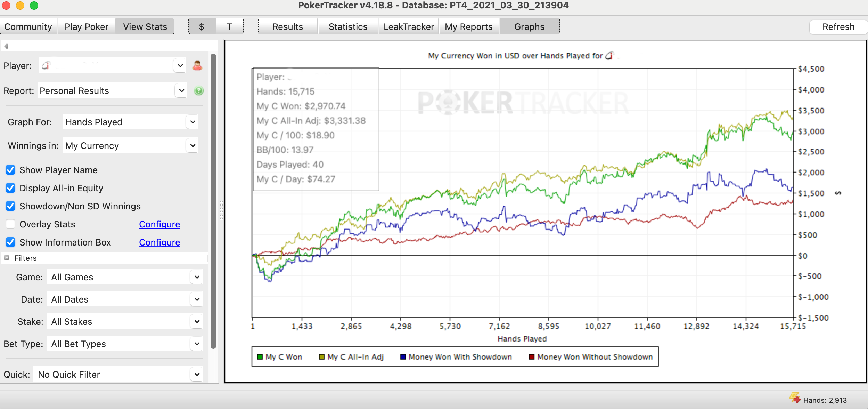
Task: Open the My Reports tab
Action: click(x=469, y=27)
